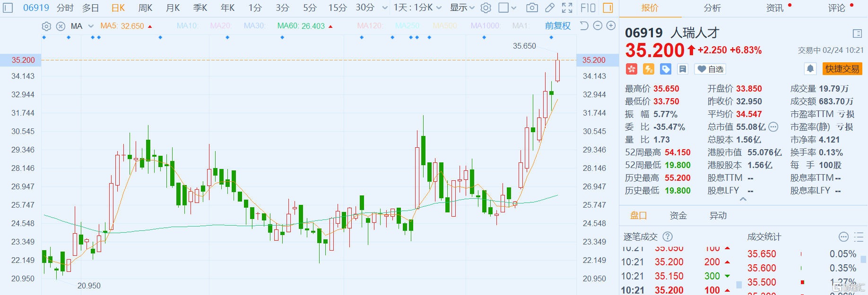Open MA indicator settings gear
This screenshot has width=868, height=295.
click(x=46, y=26)
